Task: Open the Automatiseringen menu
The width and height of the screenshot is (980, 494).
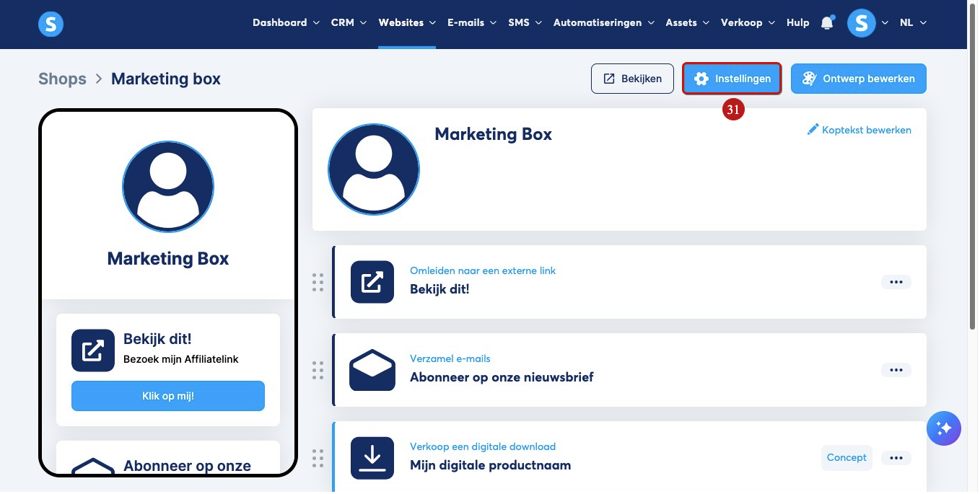Action: pos(604,23)
